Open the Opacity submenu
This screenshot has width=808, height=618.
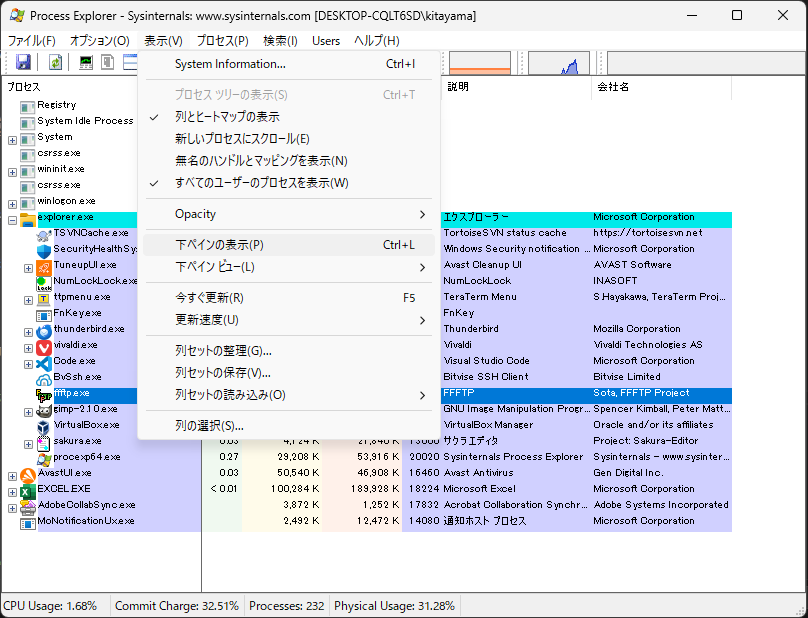[x=289, y=214]
